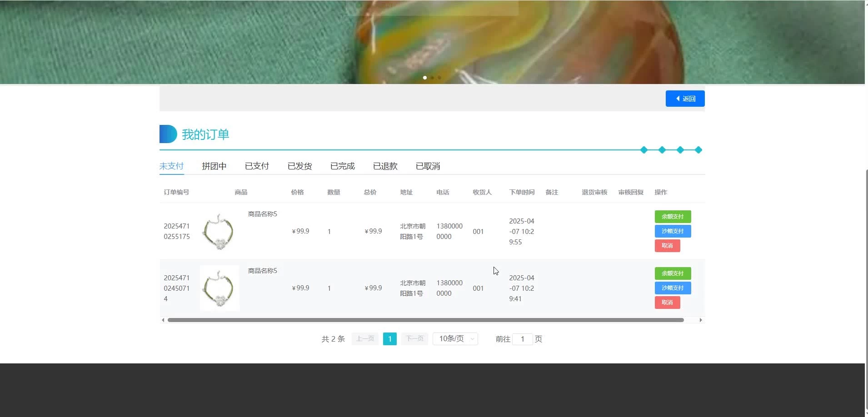
Task: Click the 地址 column header
Action: pos(406,192)
